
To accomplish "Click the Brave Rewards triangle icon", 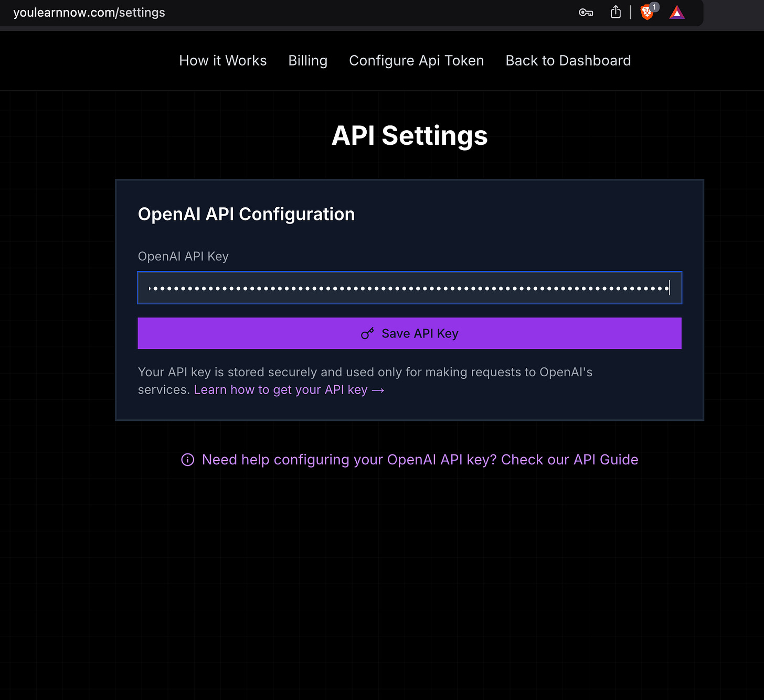I will point(677,12).
